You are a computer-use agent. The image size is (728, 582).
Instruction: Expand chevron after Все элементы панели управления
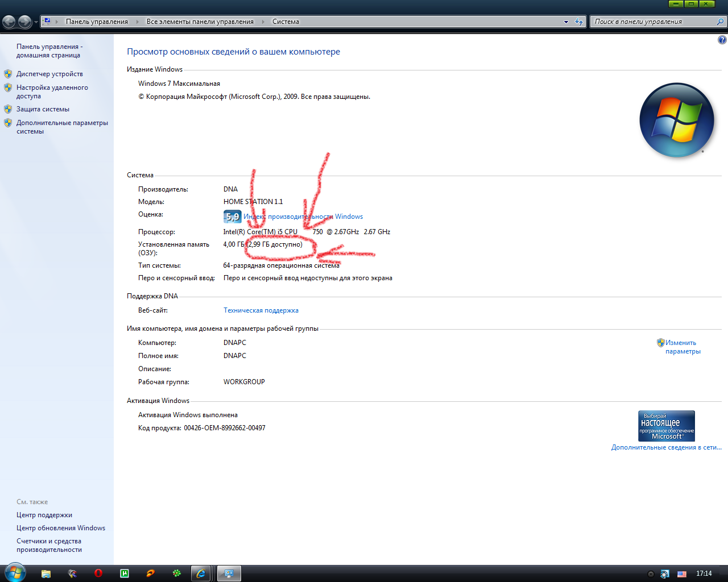(x=263, y=22)
